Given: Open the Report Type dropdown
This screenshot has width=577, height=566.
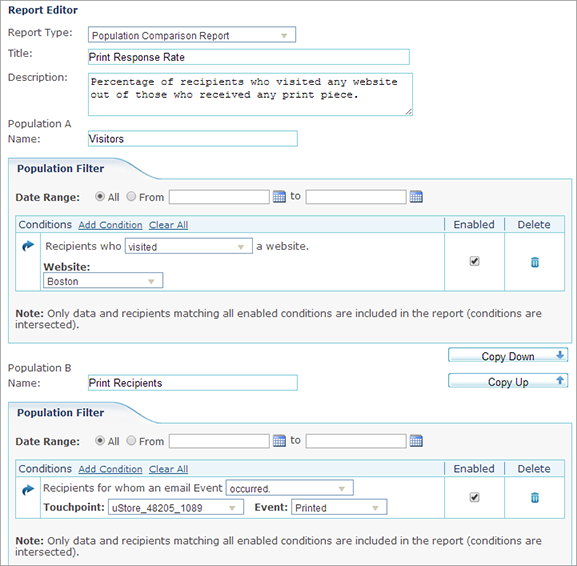Looking at the screenshot, I should (192, 35).
